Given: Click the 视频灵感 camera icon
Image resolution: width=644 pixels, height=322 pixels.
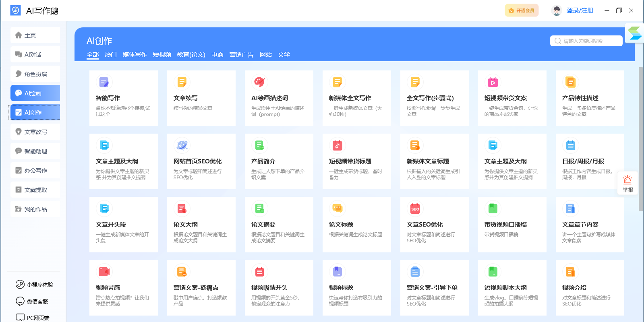Looking at the screenshot, I should (104, 272).
